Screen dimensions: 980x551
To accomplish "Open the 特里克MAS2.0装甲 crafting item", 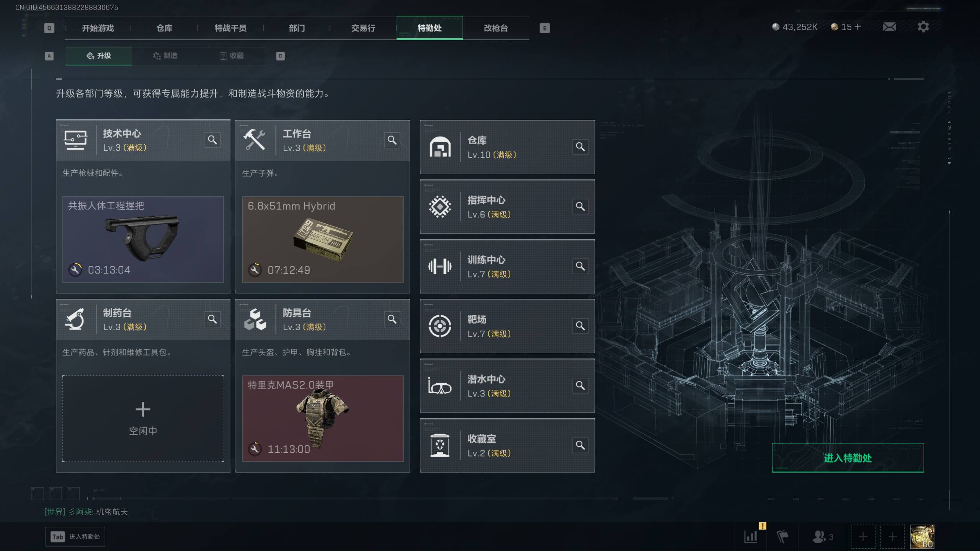I will tap(323, 419).
